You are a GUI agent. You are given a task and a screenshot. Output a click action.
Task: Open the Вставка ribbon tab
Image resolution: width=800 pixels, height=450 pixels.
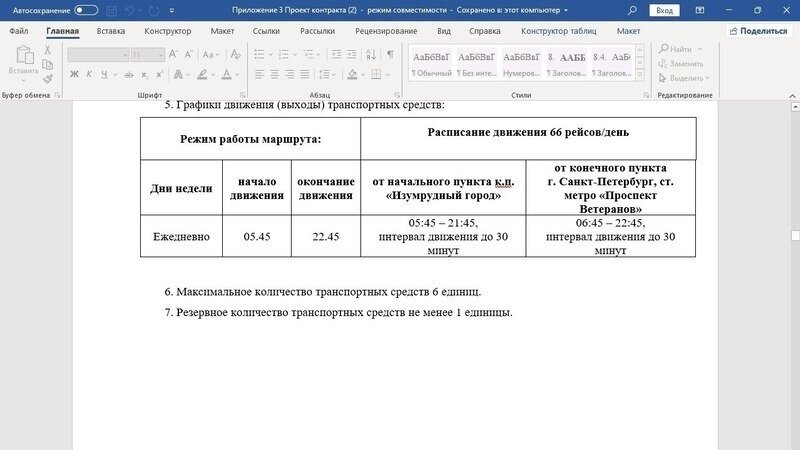[x=111, y=31]
